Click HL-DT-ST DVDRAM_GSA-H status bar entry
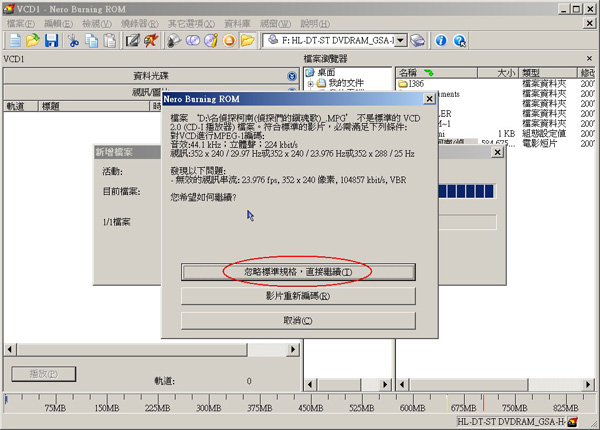Screen dimensions: 600x430 [512, 422]
